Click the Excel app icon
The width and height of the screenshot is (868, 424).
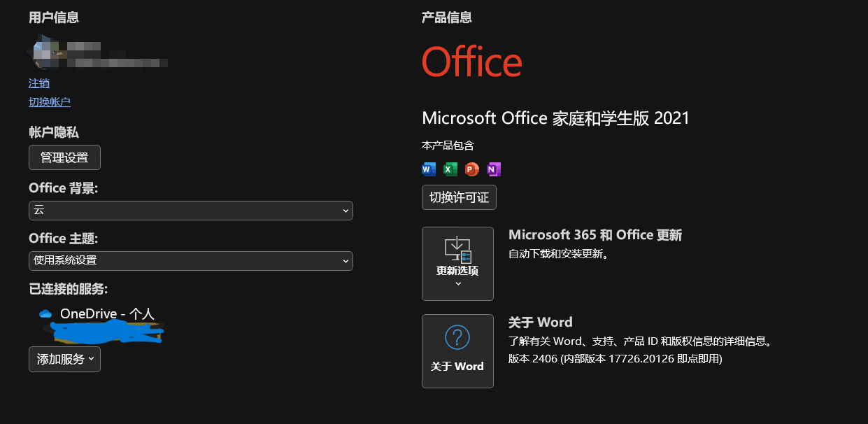pos(450,169)
